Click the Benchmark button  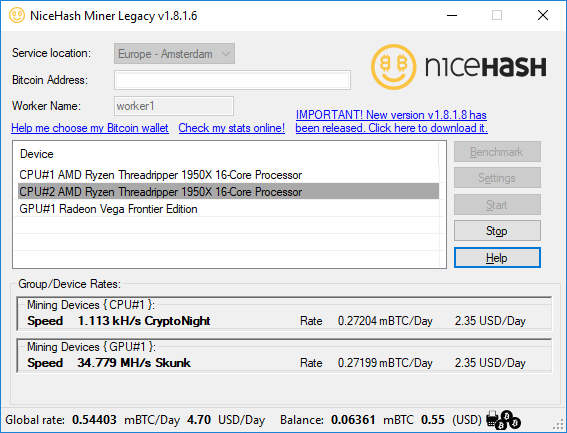tap(497, 152)
